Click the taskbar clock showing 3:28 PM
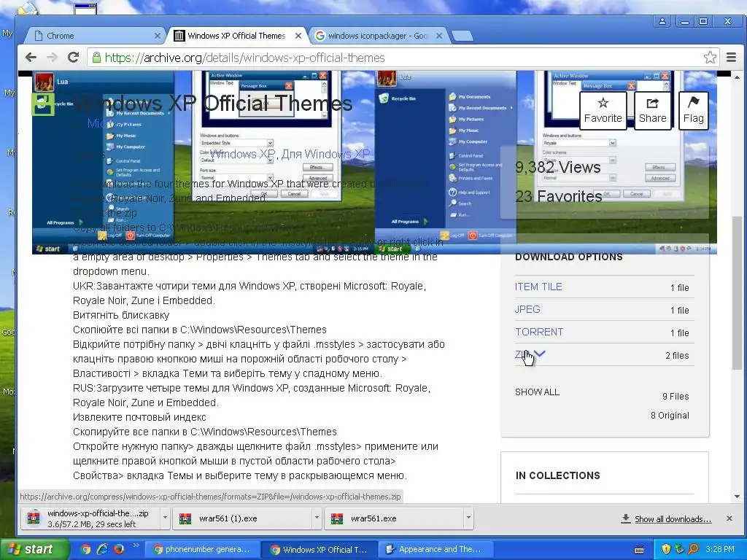The image size is (747, 560). 720,549
